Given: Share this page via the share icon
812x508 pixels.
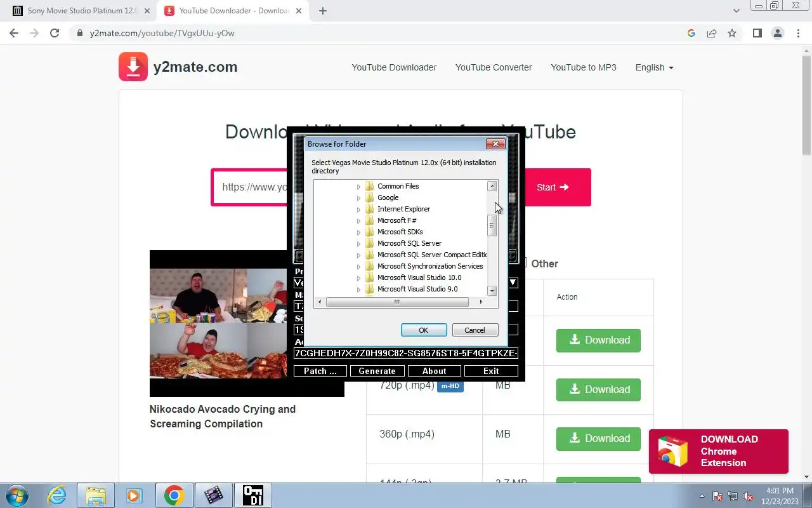Looking at the screenshot, I should (712, 33).
